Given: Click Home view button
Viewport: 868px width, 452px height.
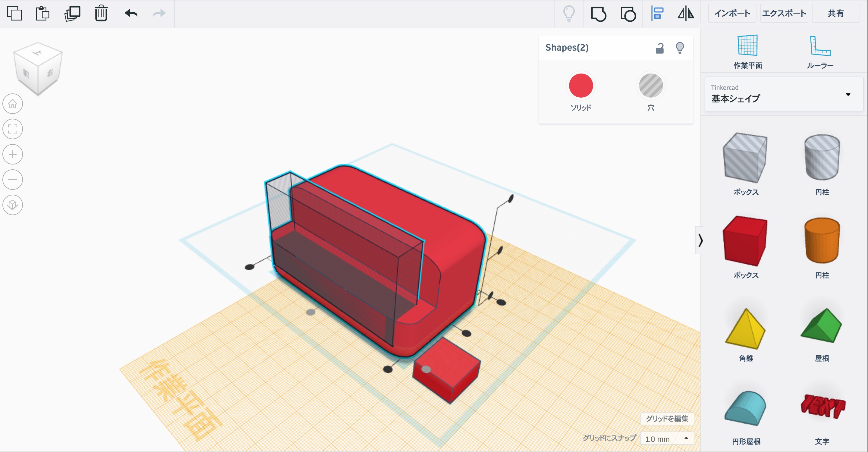Looking at the screenshot, I should 13,103.
